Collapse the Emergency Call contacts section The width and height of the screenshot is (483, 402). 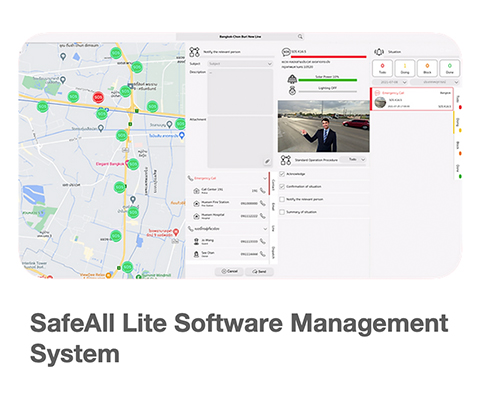click(x=265, y=178)
